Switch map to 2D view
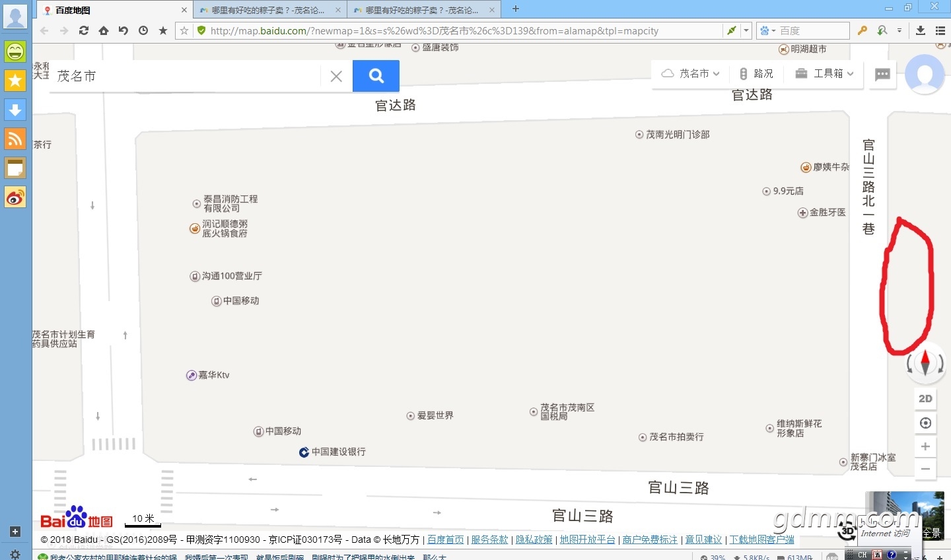 pos(925,398)
